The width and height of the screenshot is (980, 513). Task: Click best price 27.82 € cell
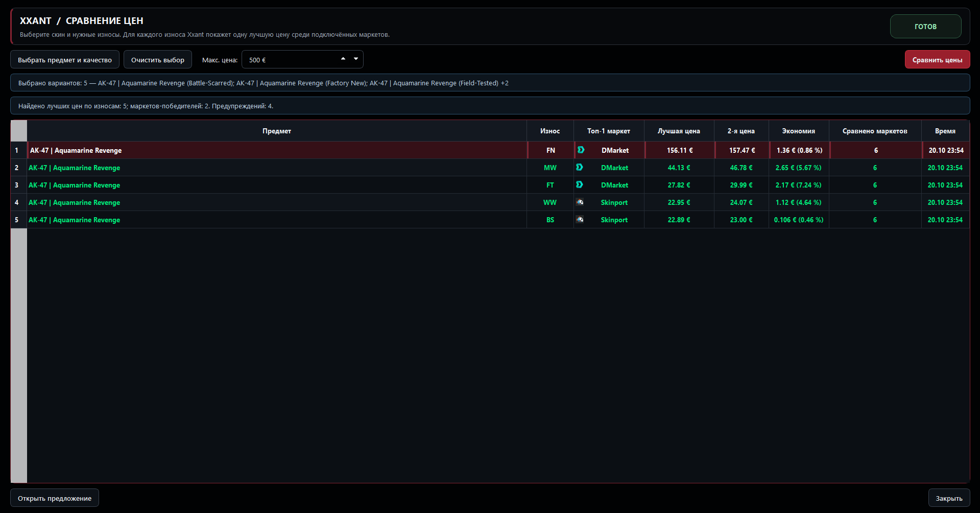point(679,185)
